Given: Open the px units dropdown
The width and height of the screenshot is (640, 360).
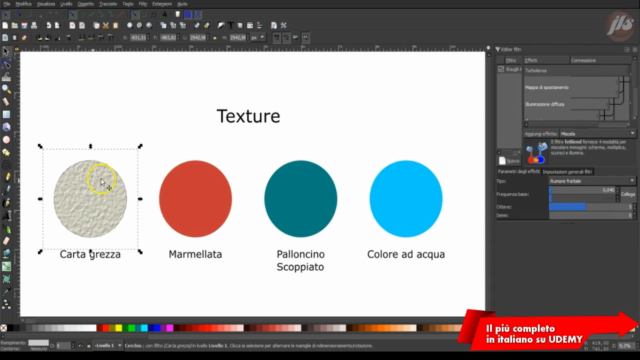Looking at the screenshot, I should pos(258,38).
